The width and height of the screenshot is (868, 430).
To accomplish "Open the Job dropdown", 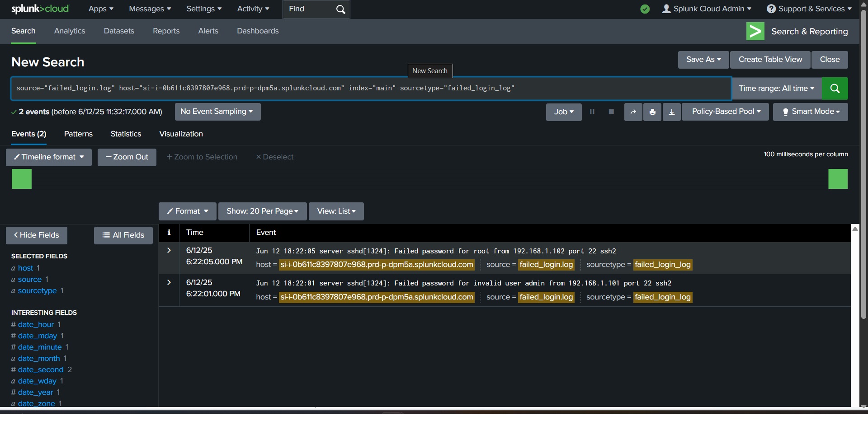I will pos(564,112).
